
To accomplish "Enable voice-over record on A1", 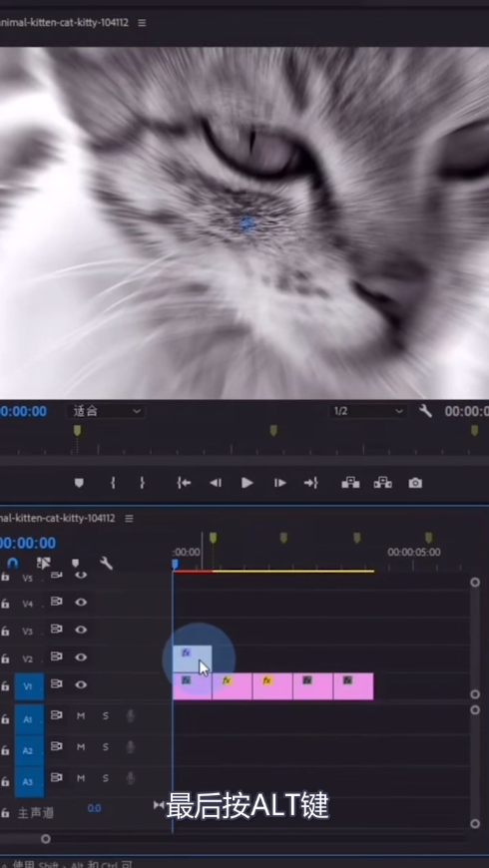I will 131,716.
